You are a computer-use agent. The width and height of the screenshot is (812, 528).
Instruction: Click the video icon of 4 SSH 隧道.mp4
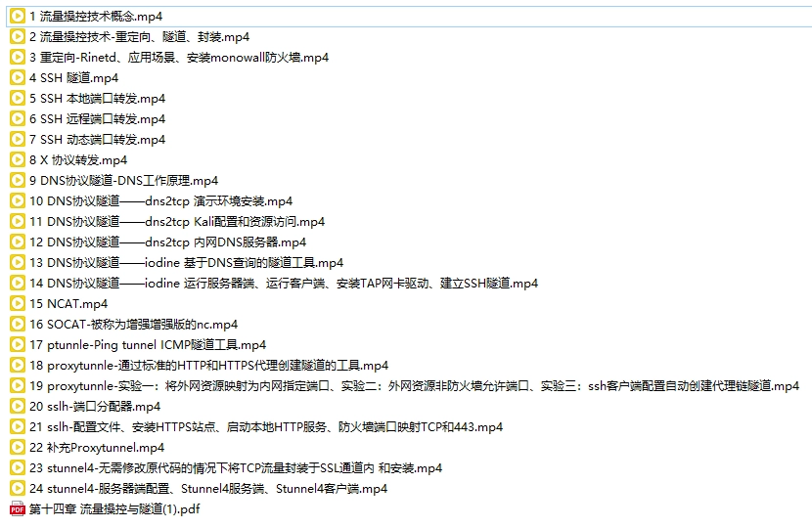pos(17,77)
